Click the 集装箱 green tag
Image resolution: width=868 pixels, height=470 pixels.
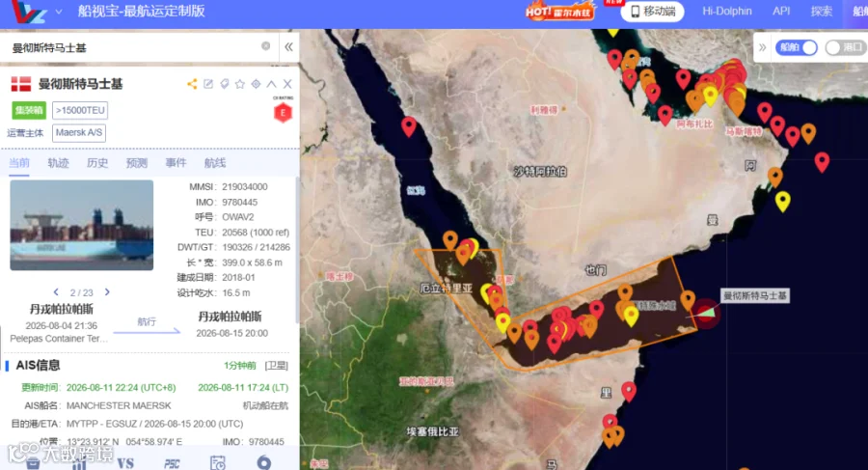29,110
